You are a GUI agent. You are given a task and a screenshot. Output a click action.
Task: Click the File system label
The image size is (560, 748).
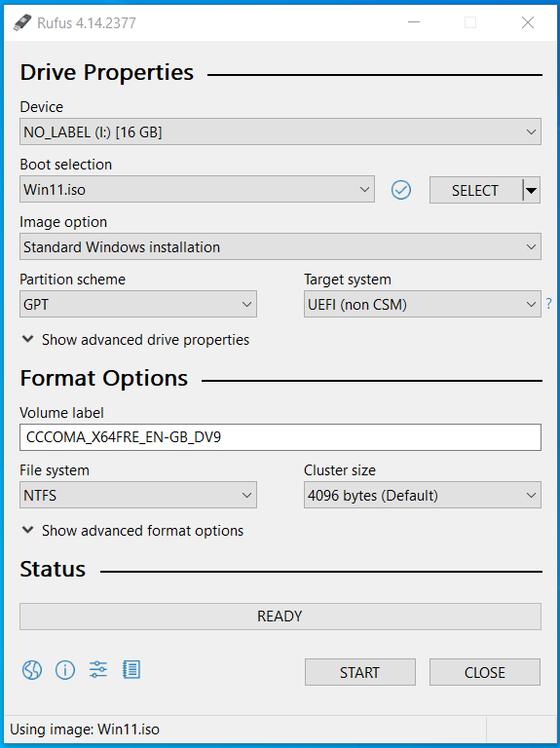(55, 470)
